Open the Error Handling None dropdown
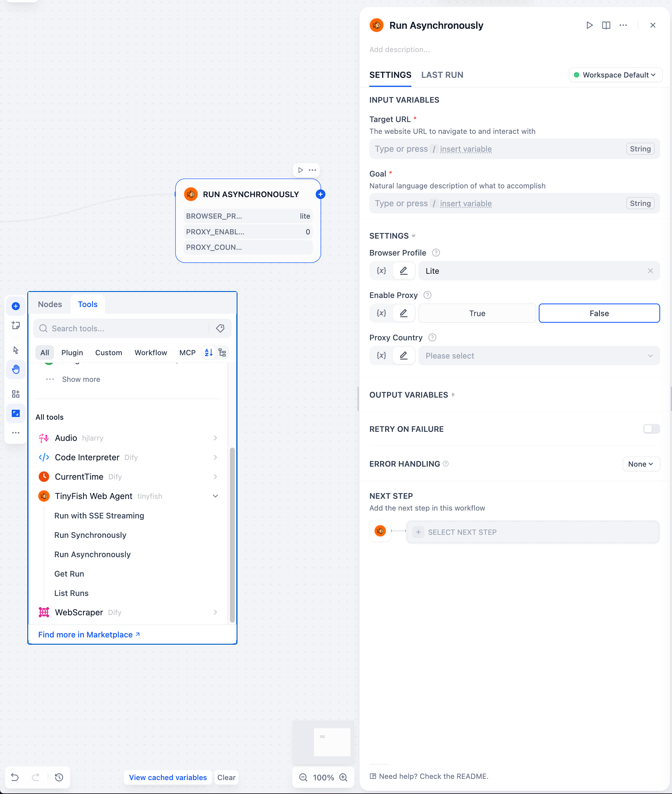This screenshot has height=794, width=672. [x=641, y=464]
